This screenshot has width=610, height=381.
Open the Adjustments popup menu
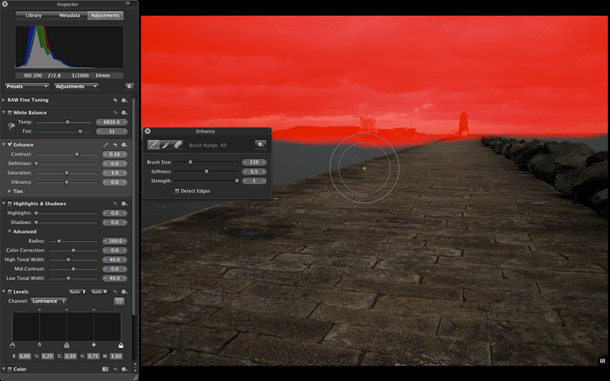(76, 86)
